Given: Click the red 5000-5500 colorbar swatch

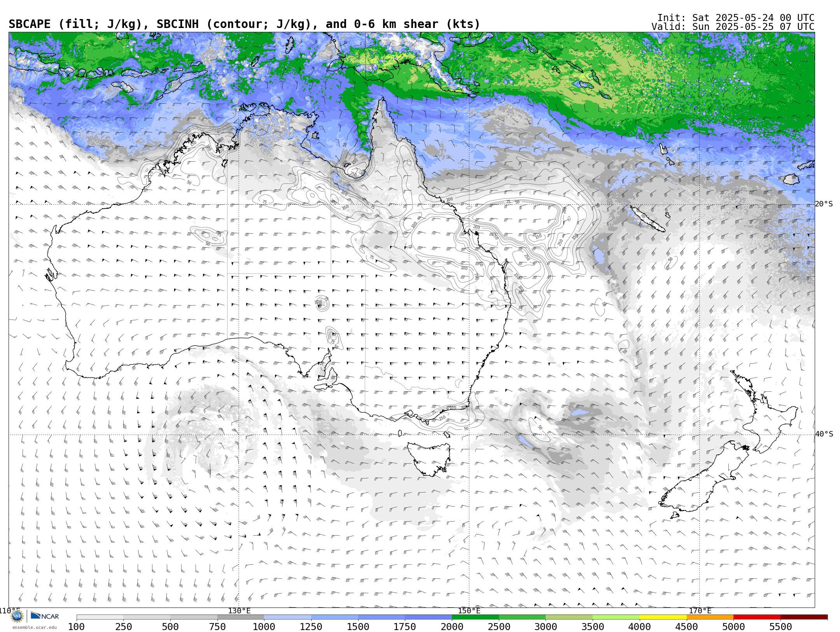Looking at the screenshot, I should click(x=757, y=617).
